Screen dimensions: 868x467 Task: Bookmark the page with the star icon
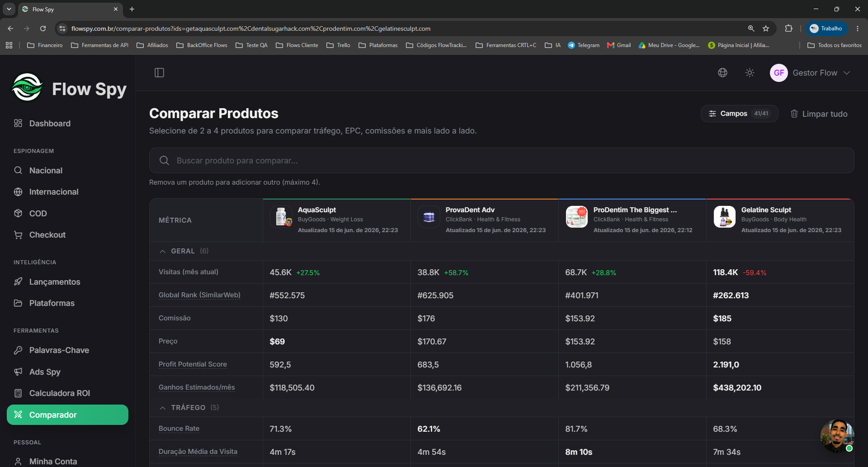[766, 28]
